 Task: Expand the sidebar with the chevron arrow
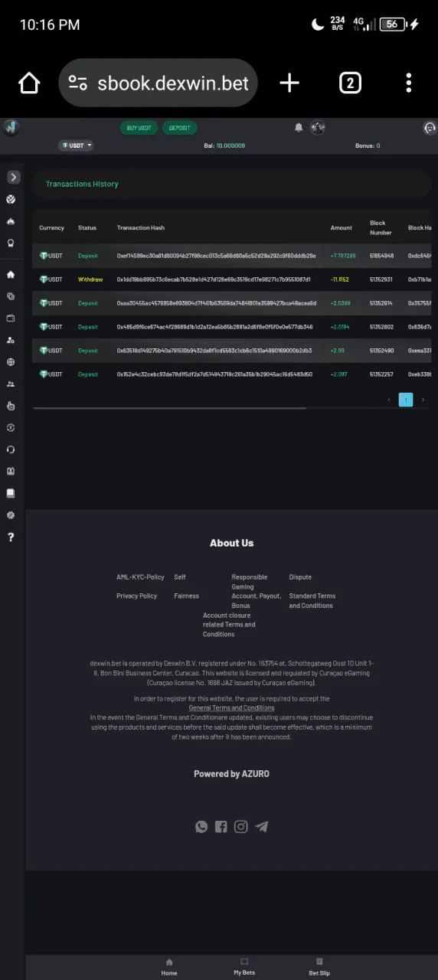point(13,177)
